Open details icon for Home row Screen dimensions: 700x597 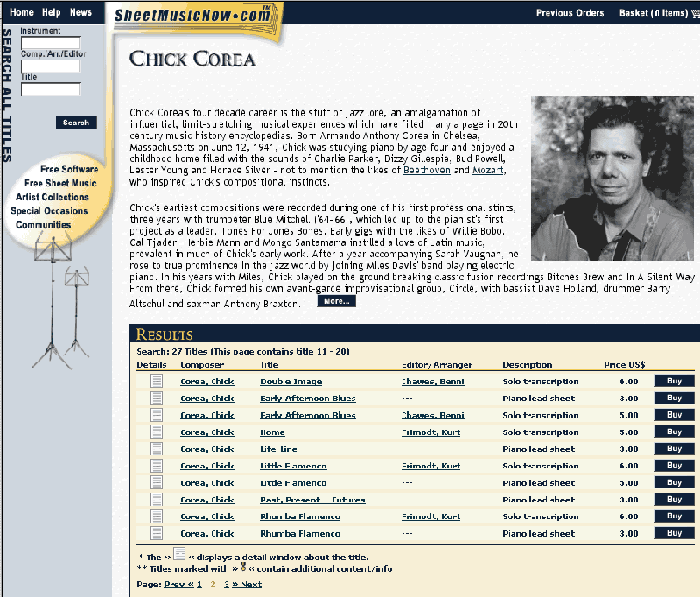point(157,432)
